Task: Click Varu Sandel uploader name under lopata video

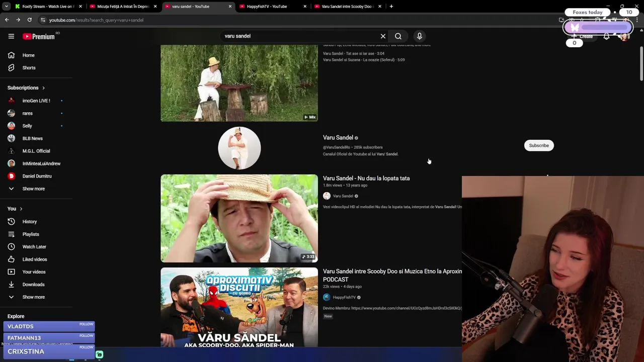Action: click(343, 196)
